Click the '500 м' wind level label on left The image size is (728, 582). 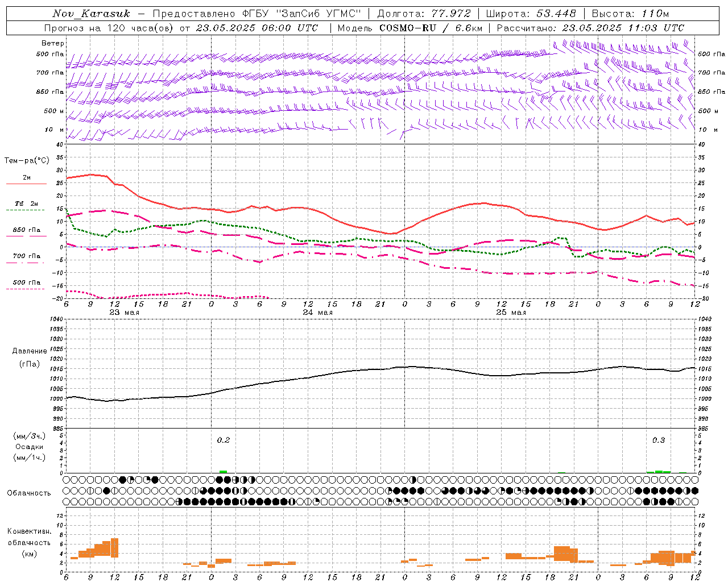(54, 111)
